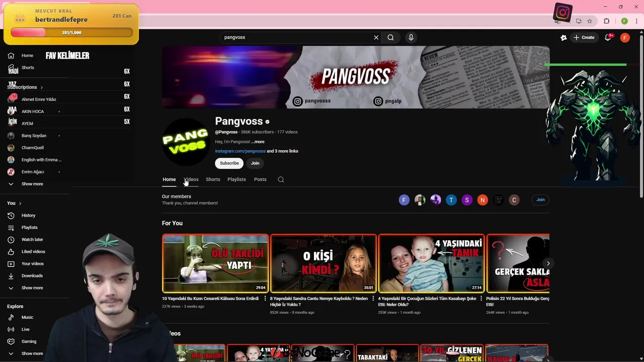Switch to the channel Playlists tab
This screenshot has width=644, height=362.
236,179
